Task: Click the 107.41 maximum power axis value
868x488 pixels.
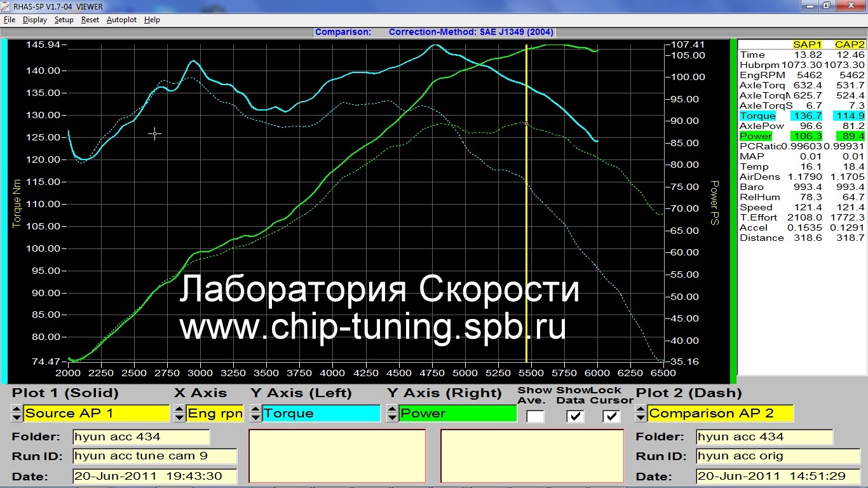Action: coord(688,44)
